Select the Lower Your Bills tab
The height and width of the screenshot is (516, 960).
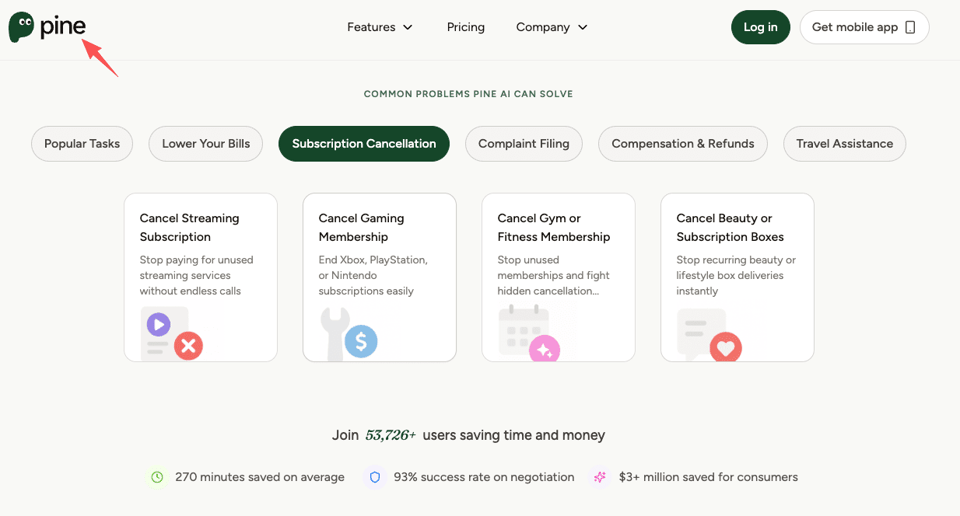pyautogui.click(x=206, y=144)
